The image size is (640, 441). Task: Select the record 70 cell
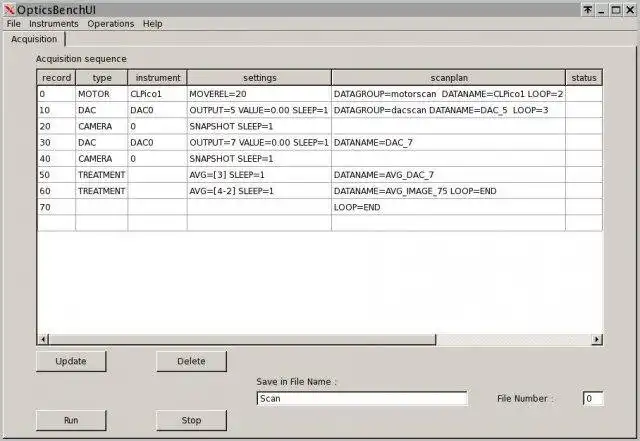pos(56,207)
